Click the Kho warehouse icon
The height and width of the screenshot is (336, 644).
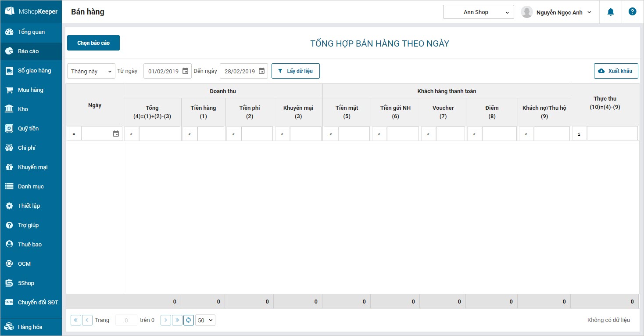[9, 109]
